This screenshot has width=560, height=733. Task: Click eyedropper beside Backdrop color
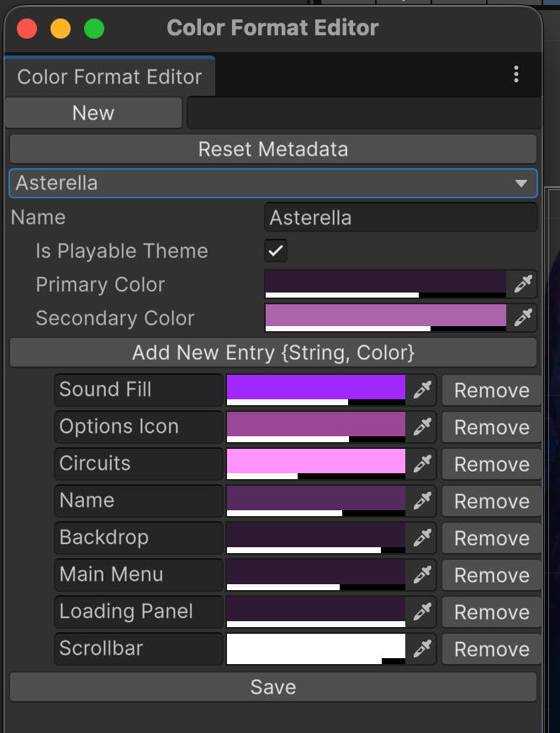point(422,538)
